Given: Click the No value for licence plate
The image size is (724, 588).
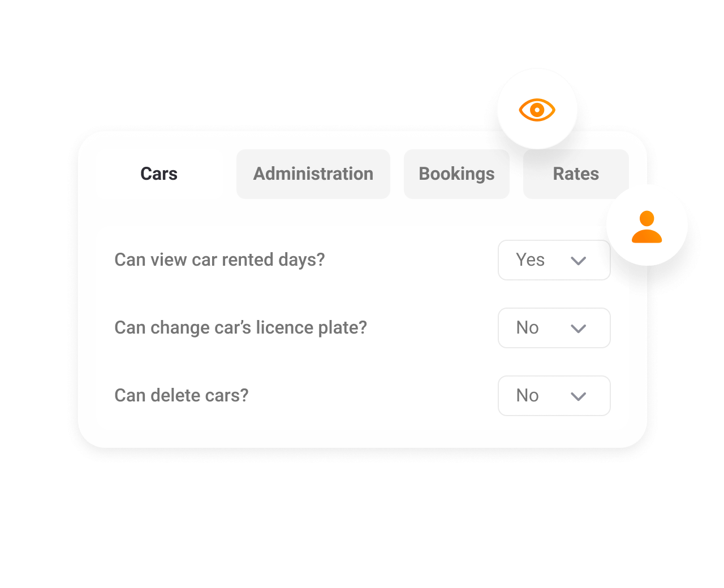Looking at the screenshot, I should point(527,328).
